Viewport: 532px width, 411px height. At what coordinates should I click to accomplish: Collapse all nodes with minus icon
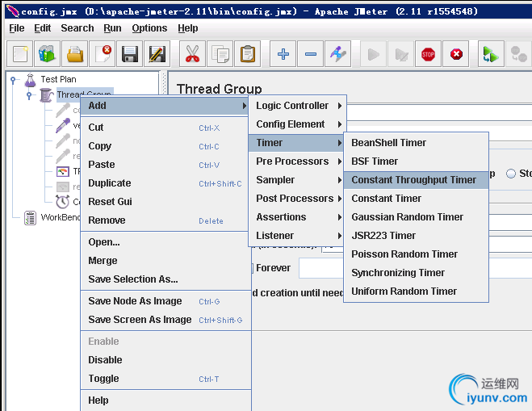[311, 54]
